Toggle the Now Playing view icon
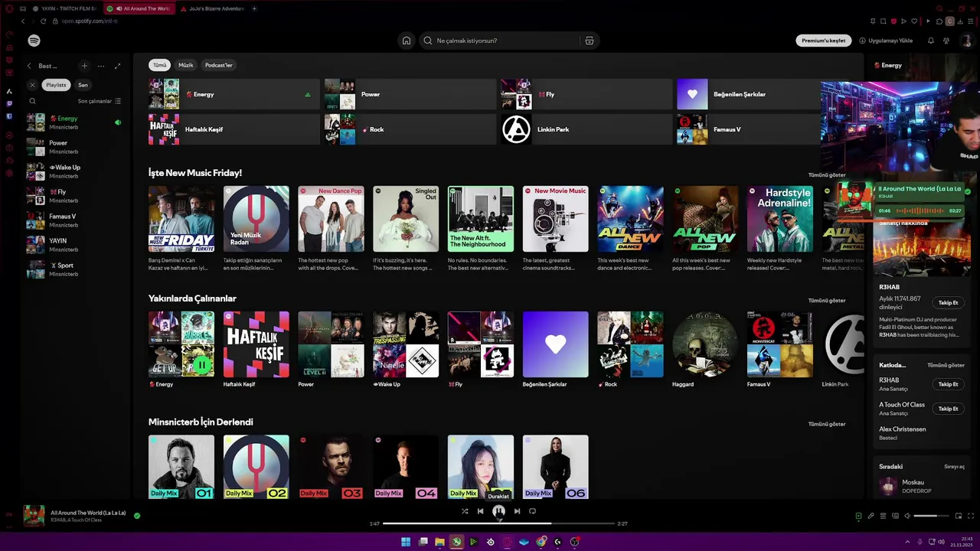The width and height of the screenshot is (980, 551). tap(858, 516)
